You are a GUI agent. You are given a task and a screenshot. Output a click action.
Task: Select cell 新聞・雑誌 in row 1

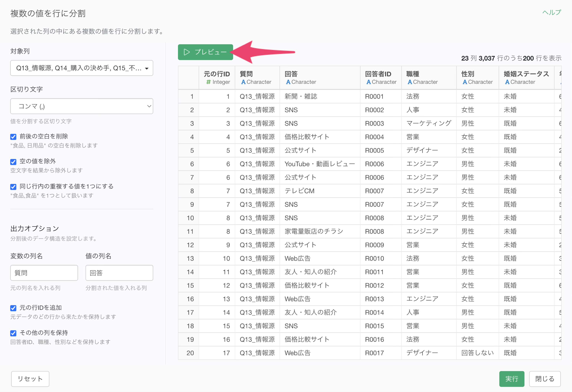(x=320, y=96)
